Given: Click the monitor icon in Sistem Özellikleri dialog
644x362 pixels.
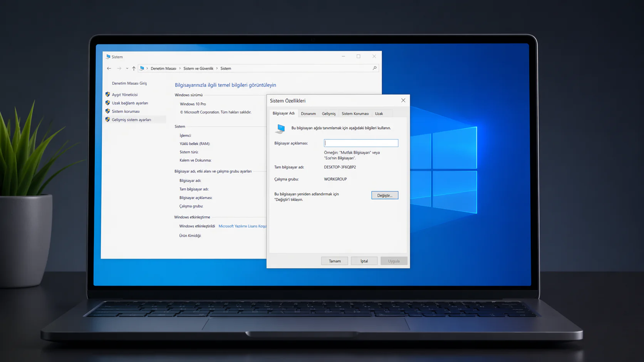Looking at the screenshot, I should click(280, 128).
